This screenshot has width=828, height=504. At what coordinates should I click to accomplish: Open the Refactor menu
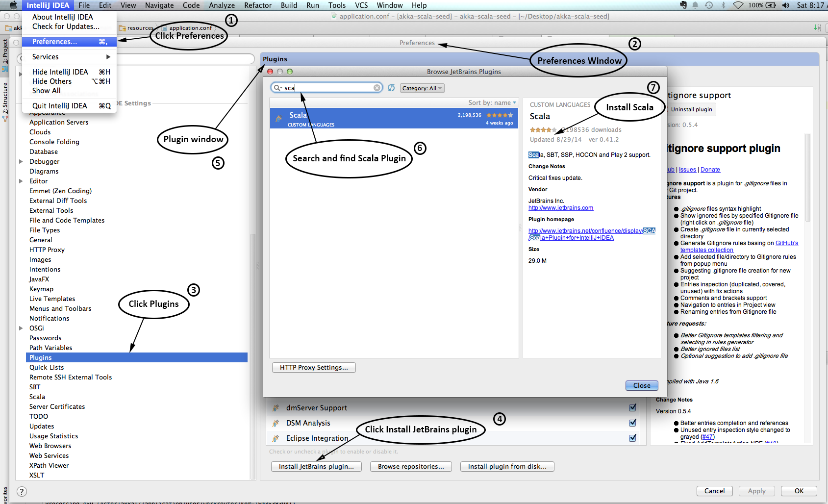click(x=258, y=5)
